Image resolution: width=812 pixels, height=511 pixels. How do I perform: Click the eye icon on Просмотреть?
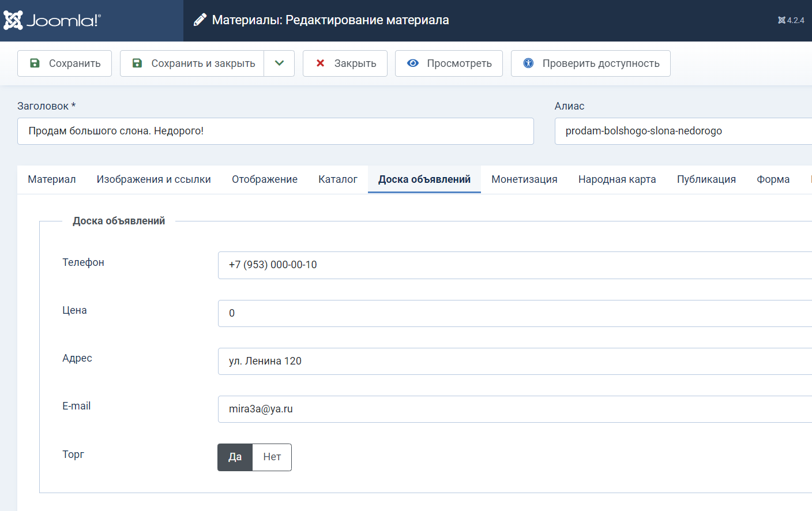(413, 63)
